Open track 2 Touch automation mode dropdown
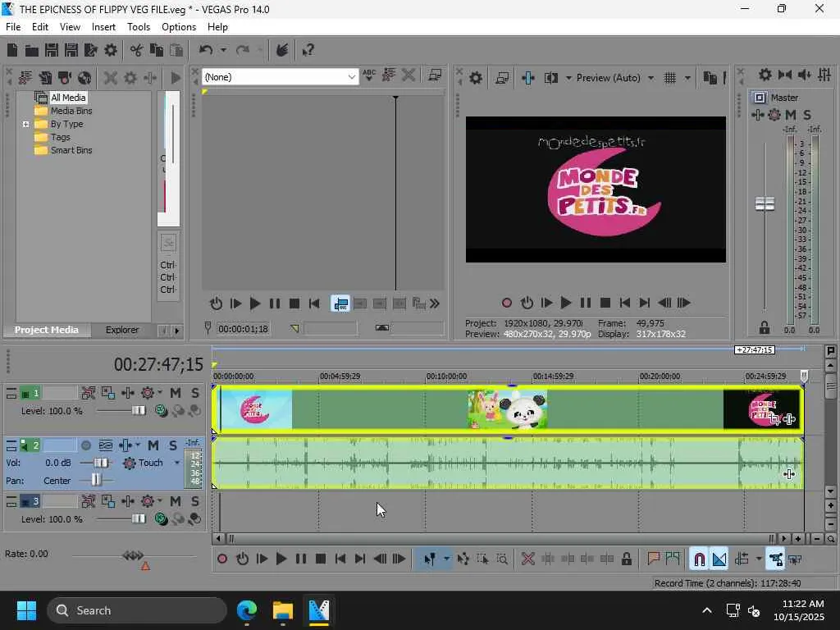The height and width of the screenshot is (630, 840). pos(177,463)
